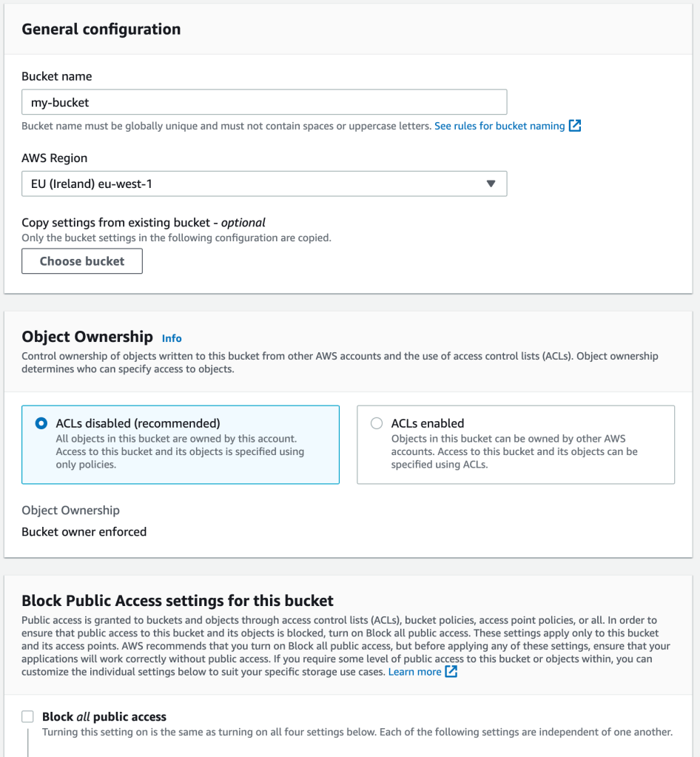Open the AWS Region combo box
This screenshot has height=757, width=700.
[252, 184]
